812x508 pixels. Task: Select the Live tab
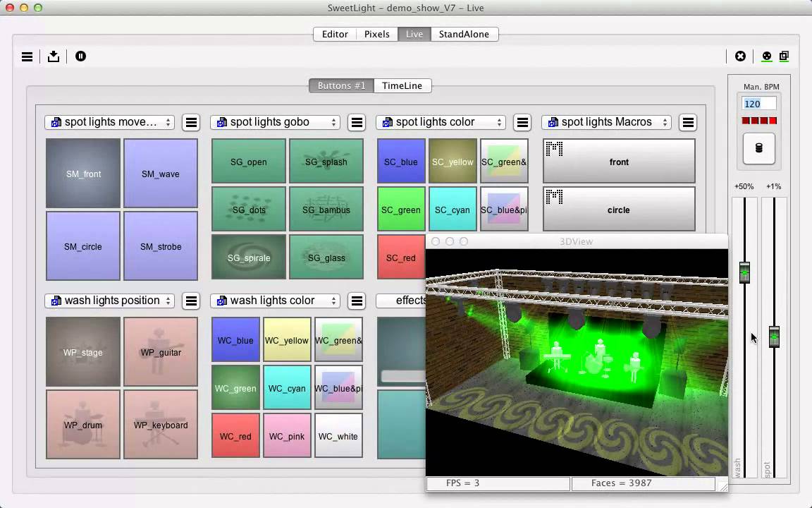414,34
